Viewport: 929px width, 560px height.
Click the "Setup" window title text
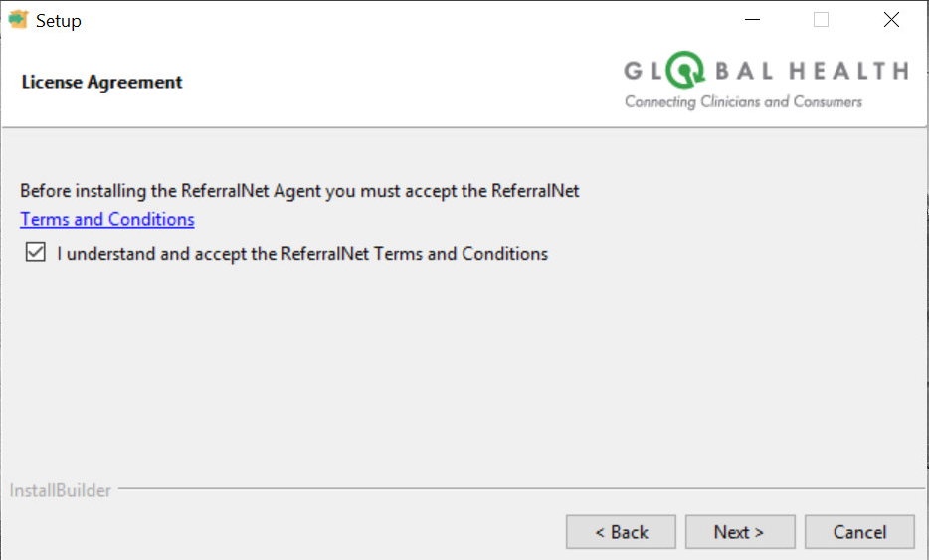(x=59, y=20)
